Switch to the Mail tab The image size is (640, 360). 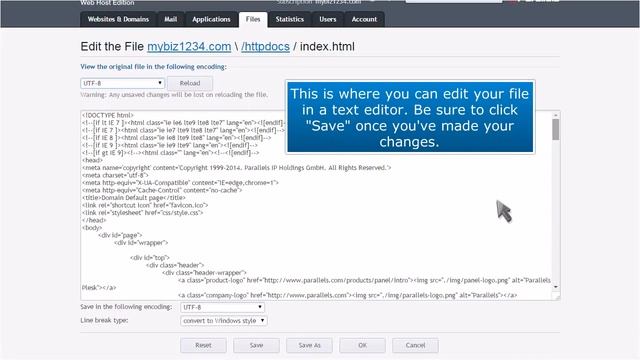(x=171, y=19)
